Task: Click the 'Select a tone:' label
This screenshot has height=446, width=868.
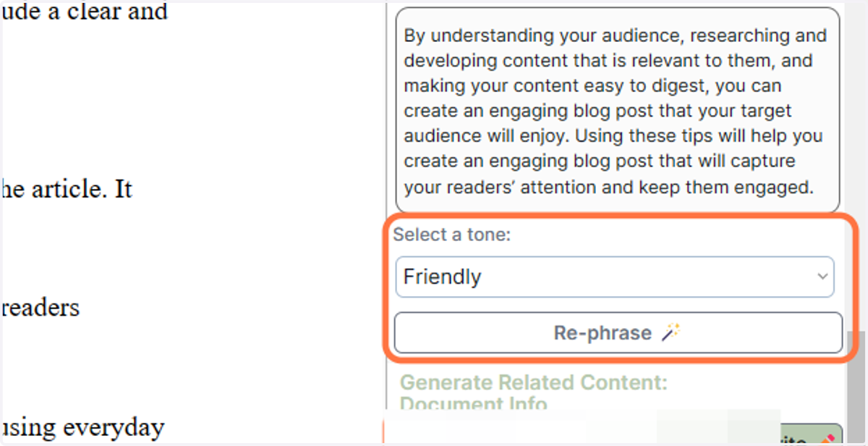Action: click(x=451, y=235)
